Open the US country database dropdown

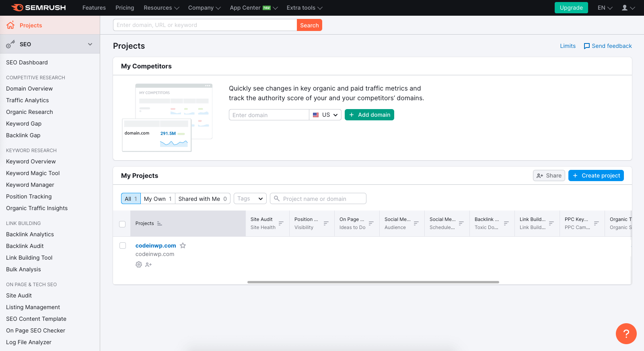pyautogui.click(x=325, y=115)
